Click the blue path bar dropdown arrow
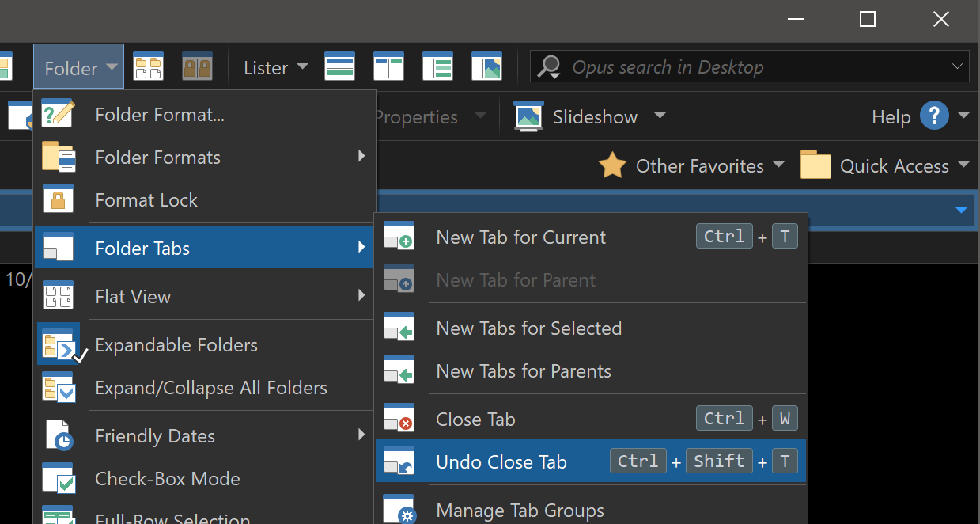The image size is (980, 524). point(961,210)
